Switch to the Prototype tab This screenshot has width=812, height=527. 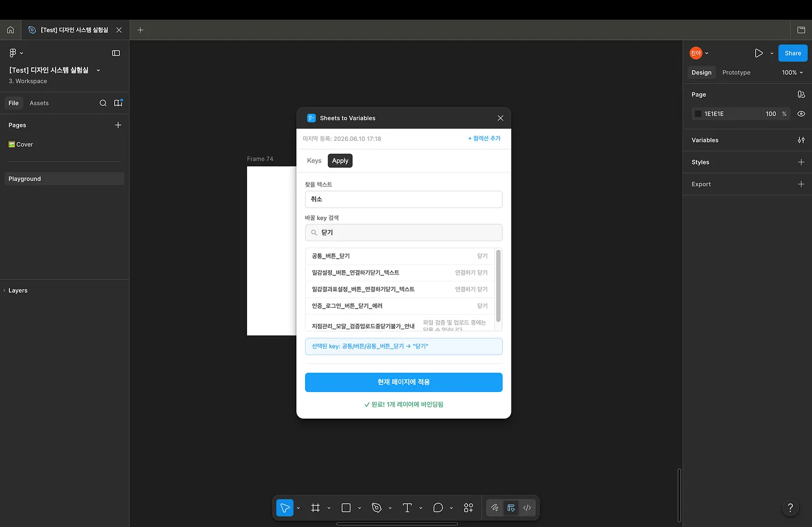[x=736, y=72]
